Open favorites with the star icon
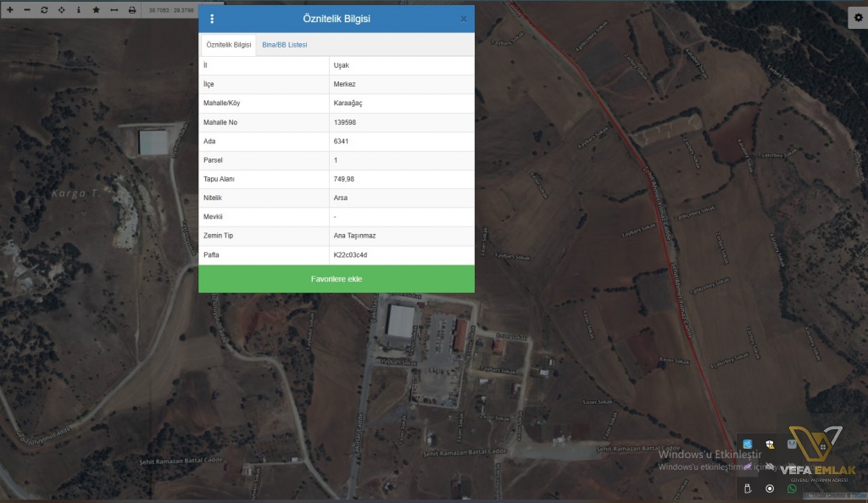Screen dimensions: 868x503 [x=96, y=9]
